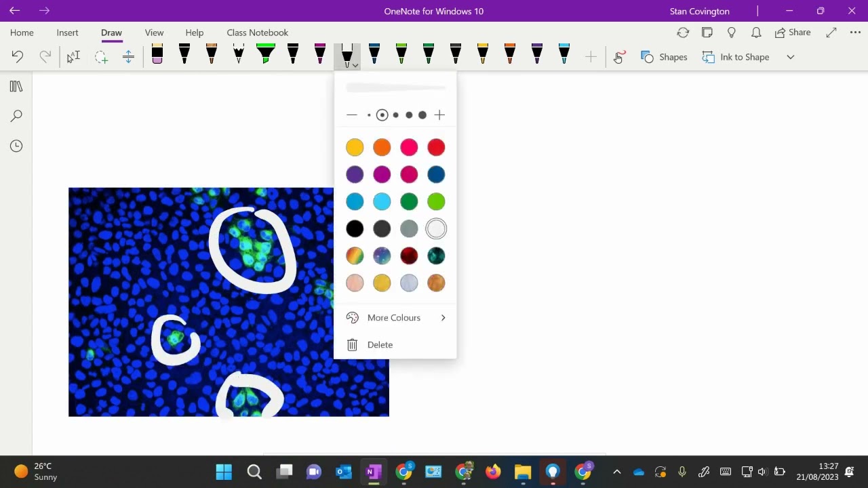Click the Redo arrow

(45, 57)
